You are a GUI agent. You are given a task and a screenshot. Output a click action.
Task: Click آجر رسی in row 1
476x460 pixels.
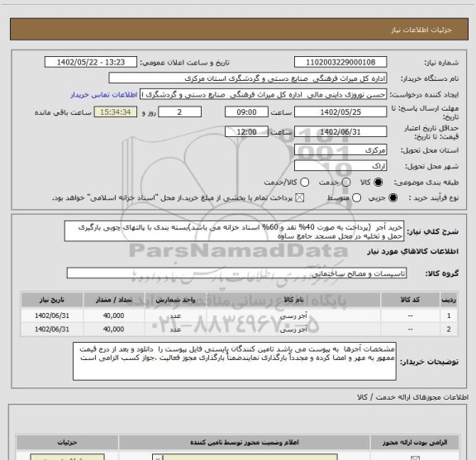pyautogui.click(x=293, y=315)
